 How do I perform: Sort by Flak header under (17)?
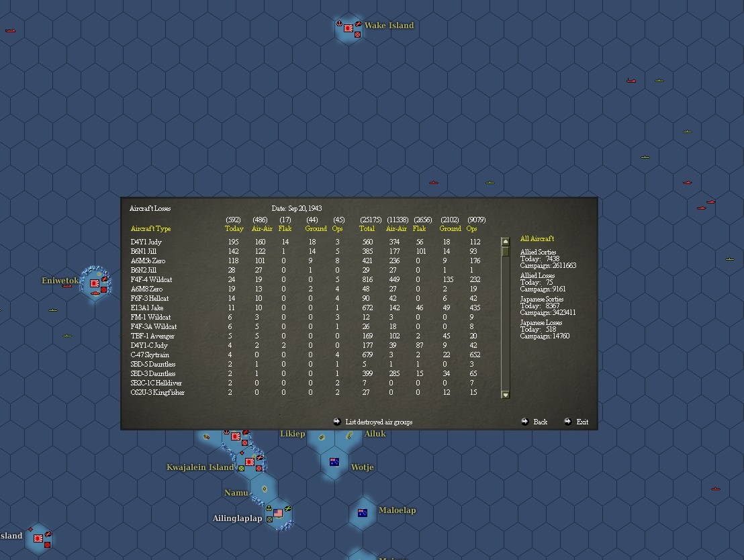285,229
